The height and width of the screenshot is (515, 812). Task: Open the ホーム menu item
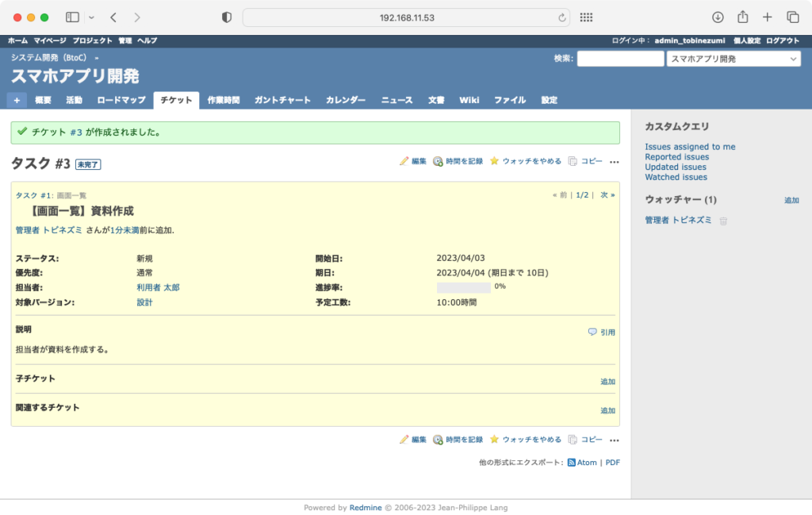coord(17,40)
